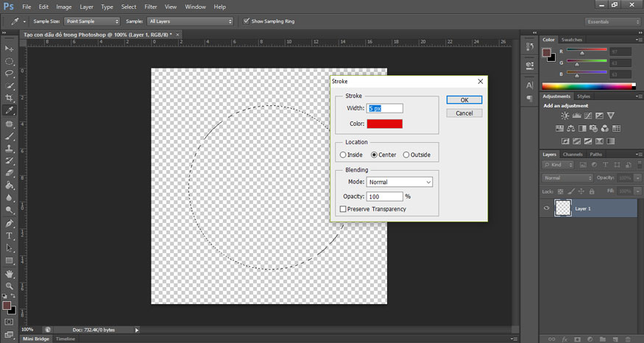Open the blending Mode dropdown in Stroke dialog
The image size is (644, 343).
(399, 182)
